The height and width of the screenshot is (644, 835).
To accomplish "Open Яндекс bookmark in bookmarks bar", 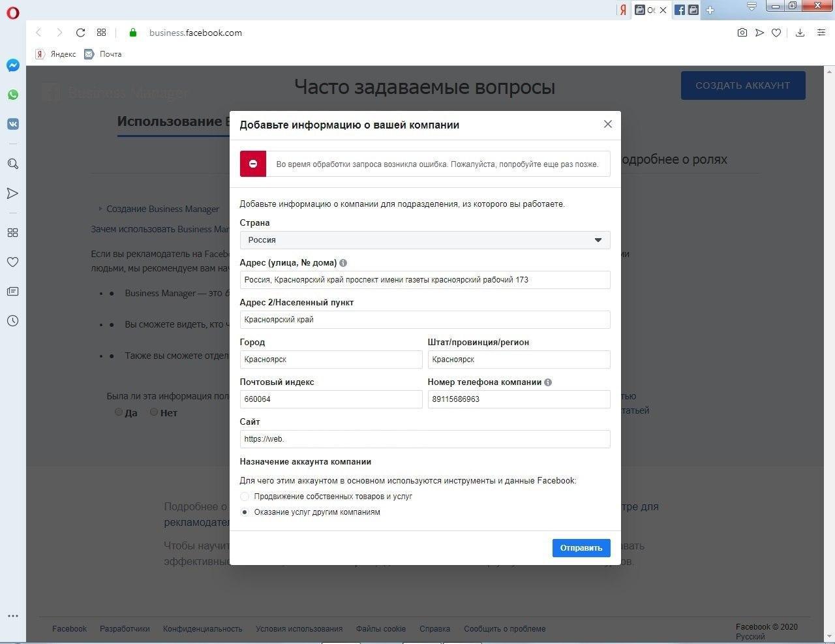I will point(56,54).
